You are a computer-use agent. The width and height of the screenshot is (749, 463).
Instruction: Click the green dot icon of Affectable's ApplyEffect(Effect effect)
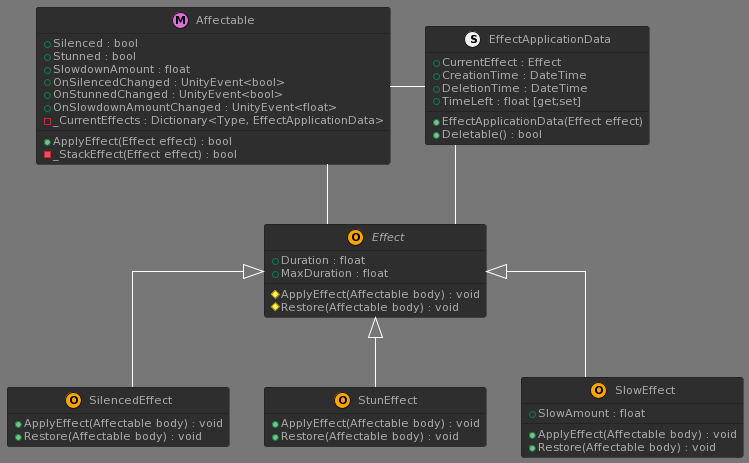47,142
